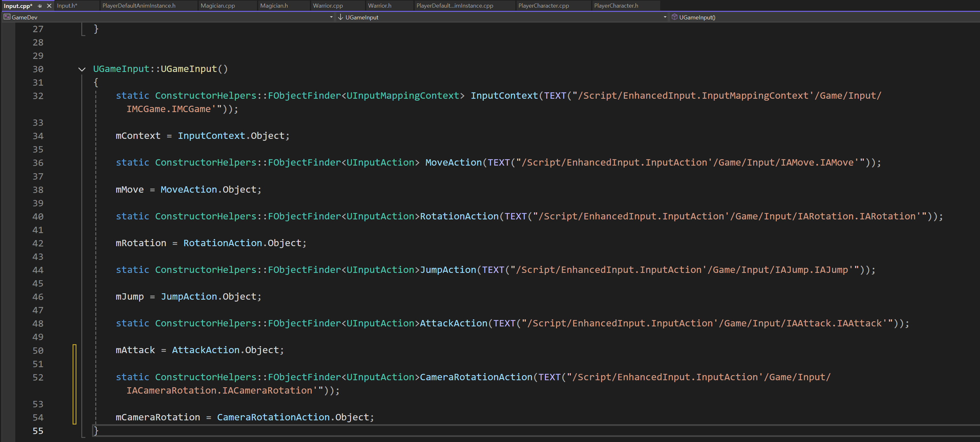
Task: Open the GameDev project scope dropdown
Action: (331, 17)
